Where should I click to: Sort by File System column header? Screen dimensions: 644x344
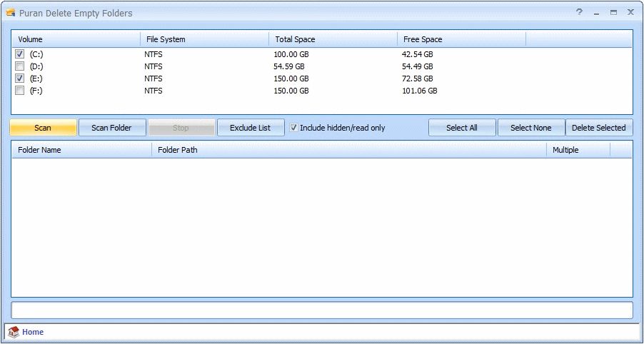pyautogui.click(x=204, y=39)
